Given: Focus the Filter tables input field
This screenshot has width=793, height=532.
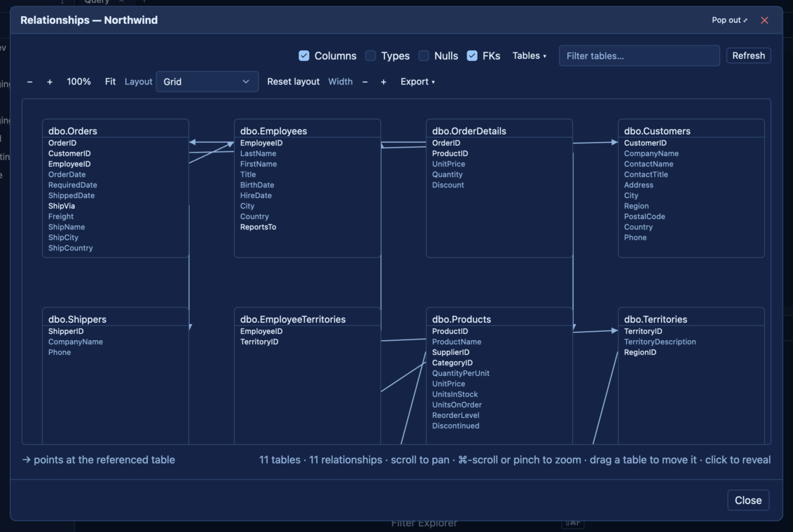Looking at the screenshot, I should tap(640, 55).
